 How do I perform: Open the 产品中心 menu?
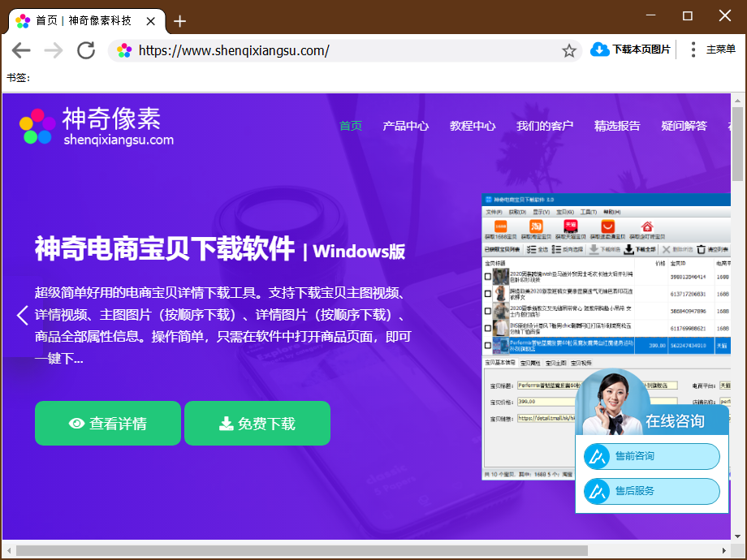coord(406,126)
